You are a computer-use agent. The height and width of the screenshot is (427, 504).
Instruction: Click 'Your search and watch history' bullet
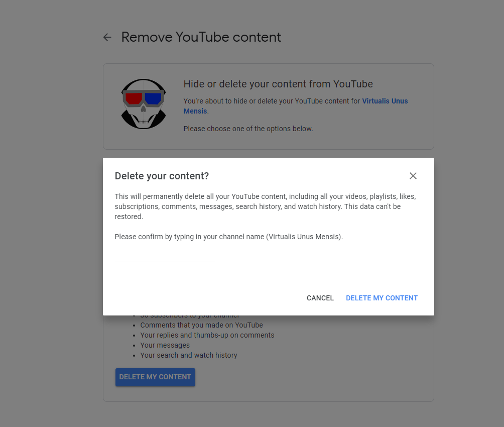[x=189, y=355]
